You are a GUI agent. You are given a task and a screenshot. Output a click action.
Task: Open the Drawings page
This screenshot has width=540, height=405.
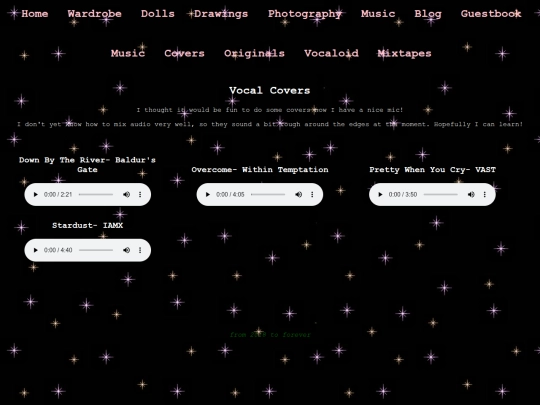click(221, 14)
